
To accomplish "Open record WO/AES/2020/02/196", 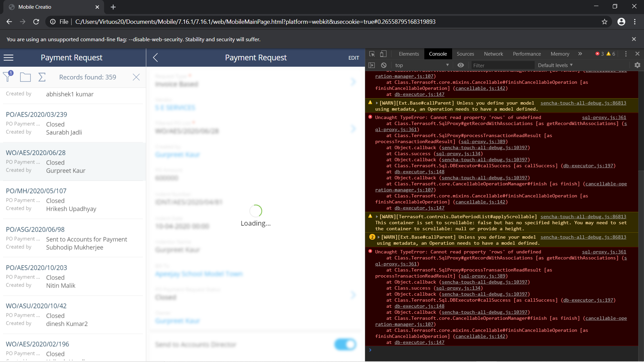I will point(73,348).
